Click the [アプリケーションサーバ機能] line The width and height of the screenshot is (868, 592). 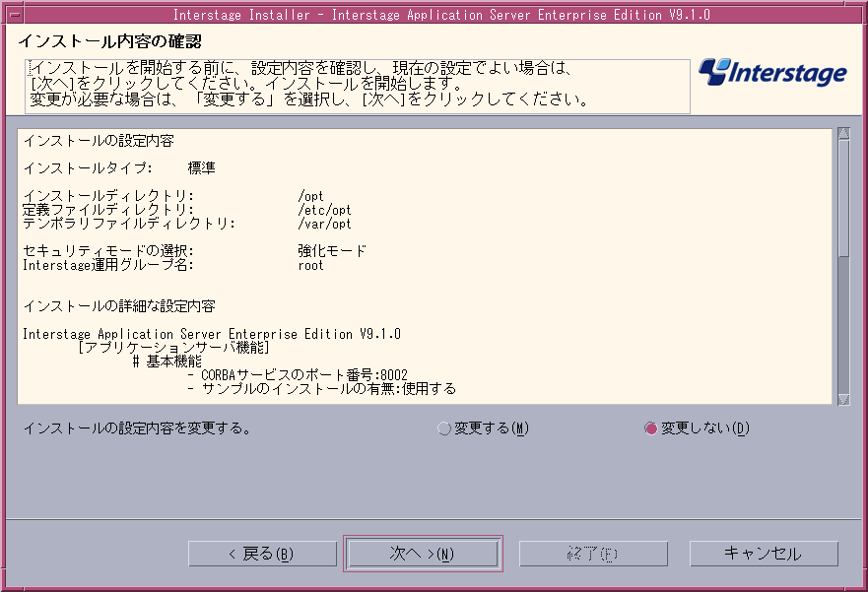click(x=173, y=348)
